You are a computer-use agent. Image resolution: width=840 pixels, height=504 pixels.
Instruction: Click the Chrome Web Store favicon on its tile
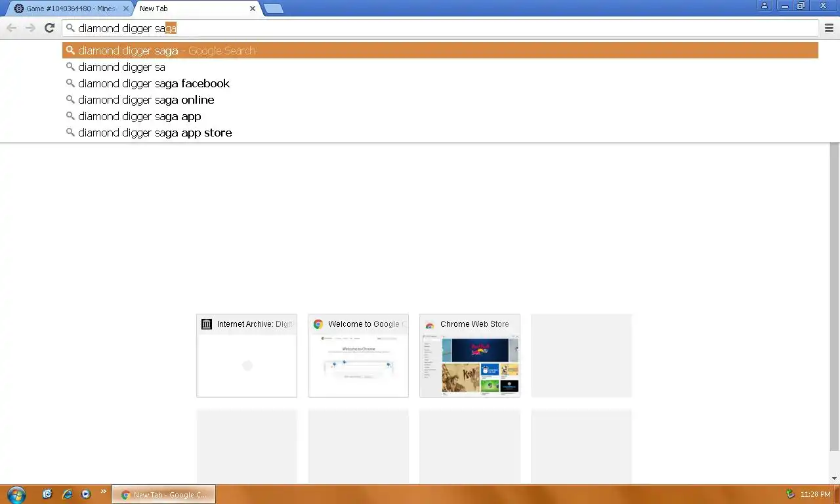[x=430, y=324]
